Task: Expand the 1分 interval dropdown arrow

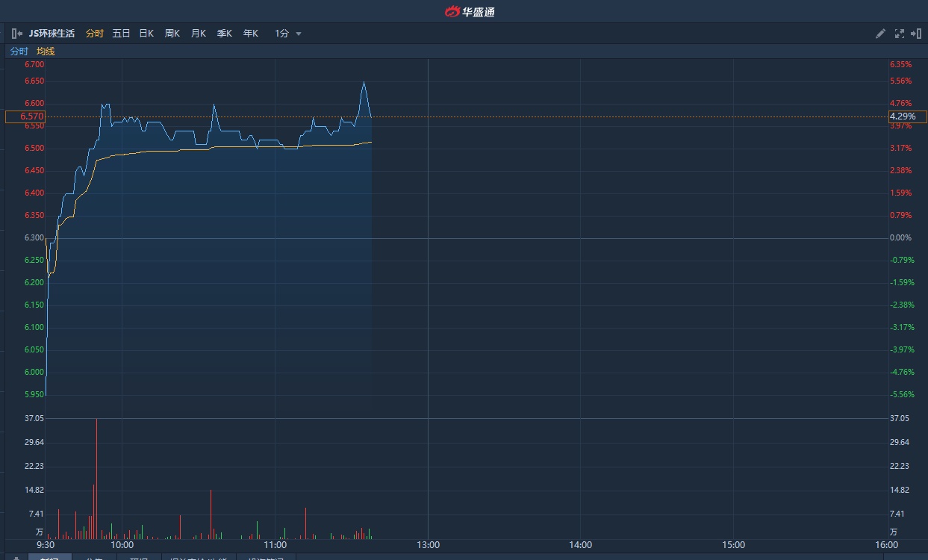Action: (x=299, y=34)
